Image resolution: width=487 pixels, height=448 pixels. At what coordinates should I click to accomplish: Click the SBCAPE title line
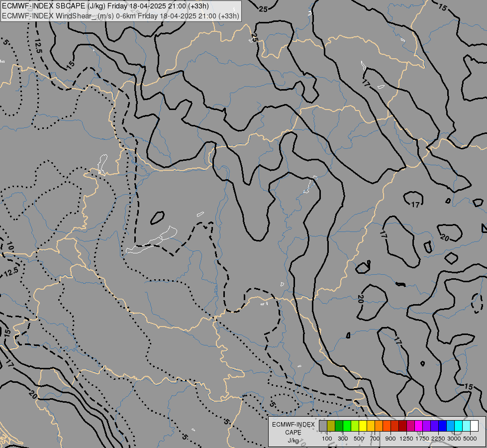tap(105, 6)
